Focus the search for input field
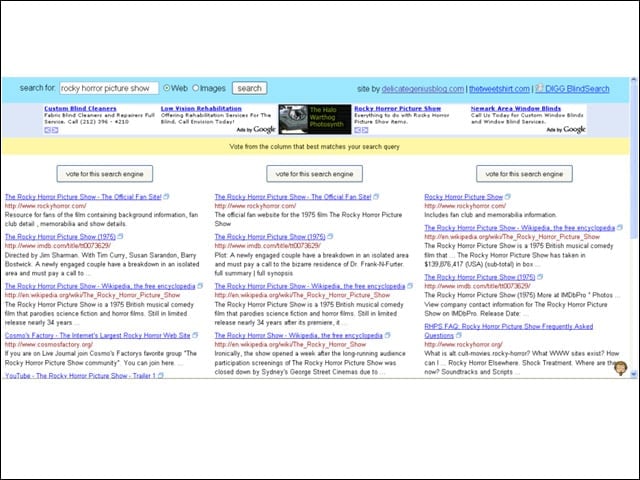 pyautogui.click(x=109, y=88)
